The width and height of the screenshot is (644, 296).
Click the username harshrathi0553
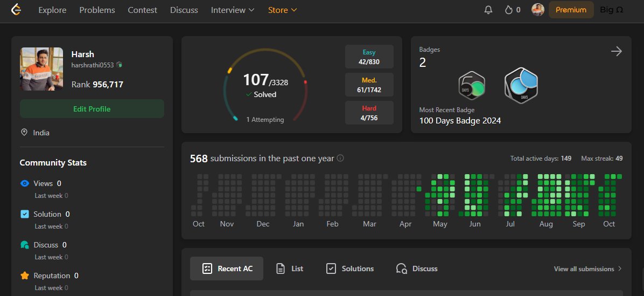click(x=93, y=65)
